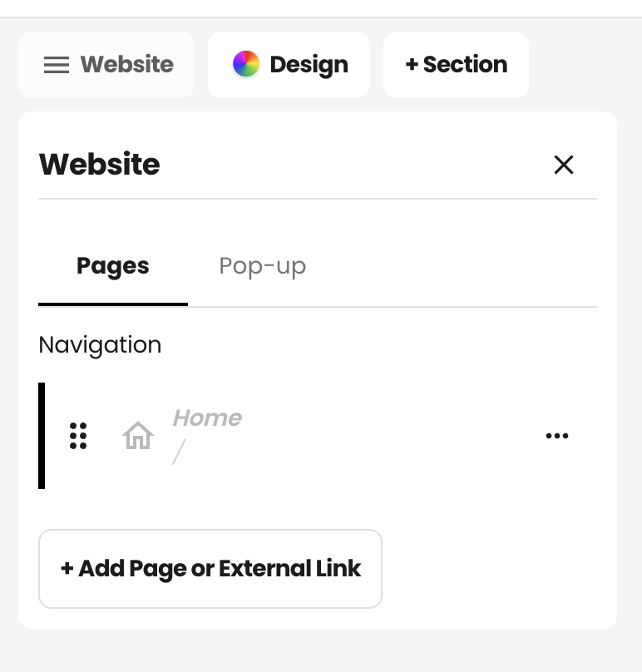Click the black selection bar beside Home
This screenshot has height=672, width=642.
point(42,436)
